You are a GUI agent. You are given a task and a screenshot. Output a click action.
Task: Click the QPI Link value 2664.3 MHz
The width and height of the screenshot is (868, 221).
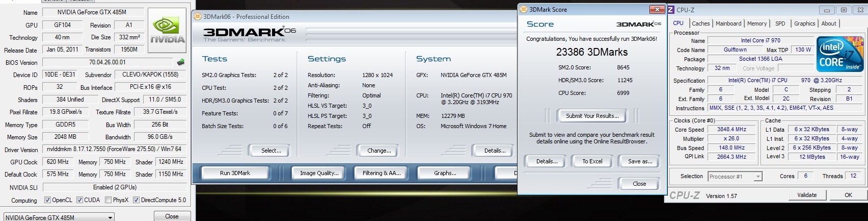click(x=731, y=157)
